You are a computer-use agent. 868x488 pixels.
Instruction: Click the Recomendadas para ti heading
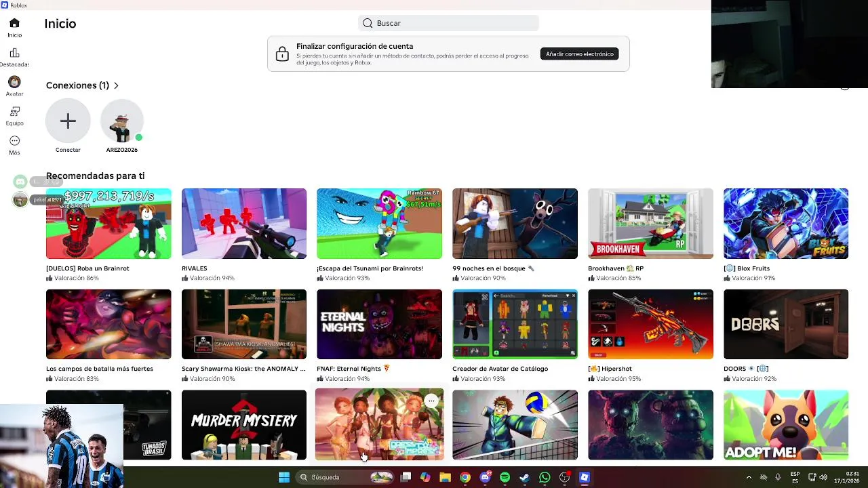click(95, 176)
